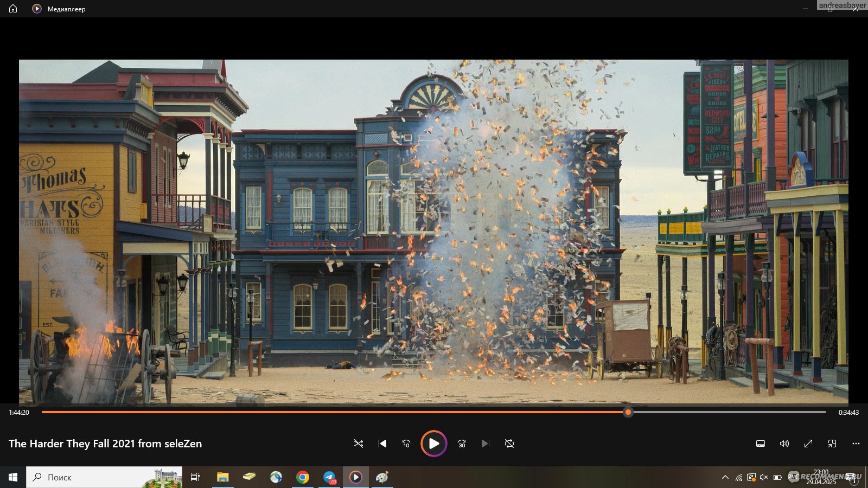The width and height of the screenshot is (868, 488).
Task: Skip forward 30 seconds
Action: pos(462,444)
